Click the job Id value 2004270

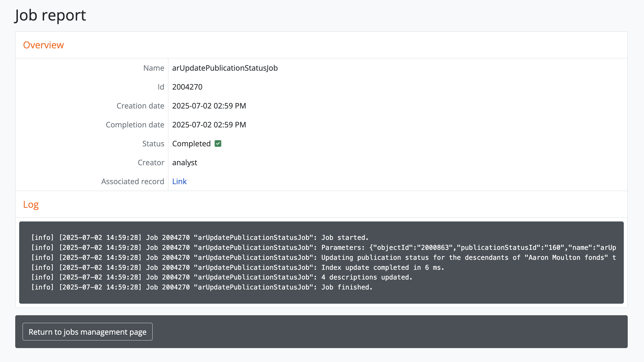[187, 87]
